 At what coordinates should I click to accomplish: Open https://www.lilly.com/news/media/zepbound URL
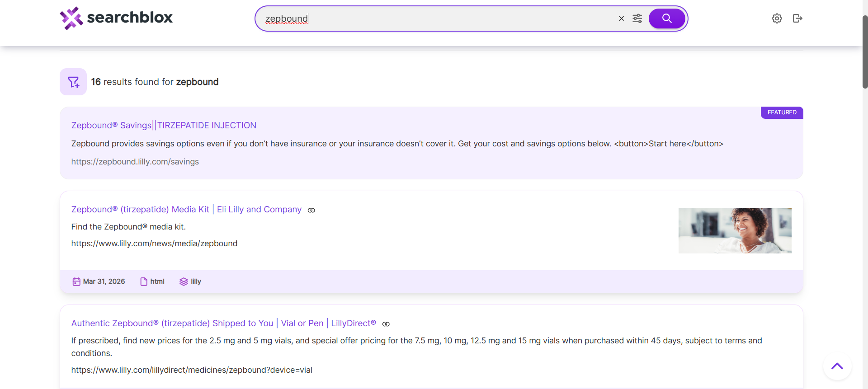pos(154,244)
